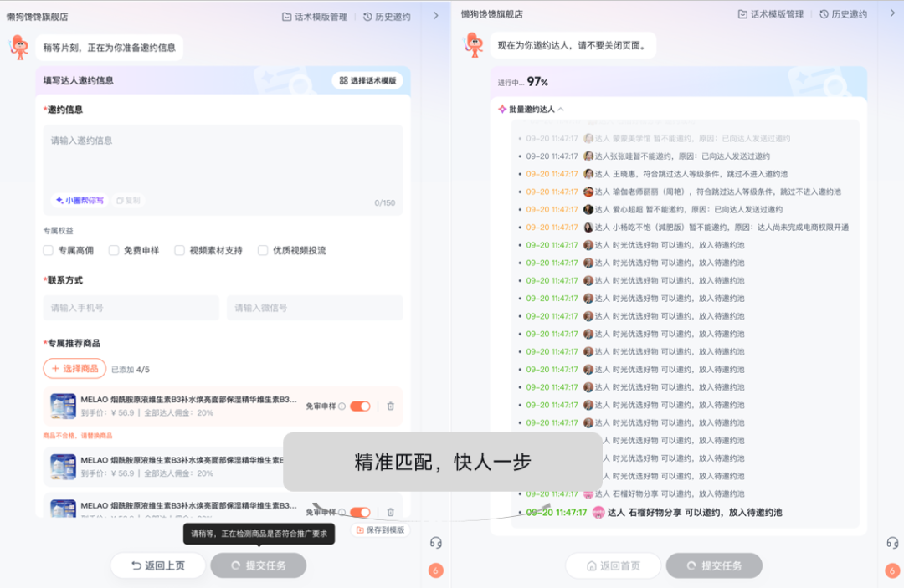
Task: Open 话术模版管理 in the right panel
Action: tap(770, 14)
